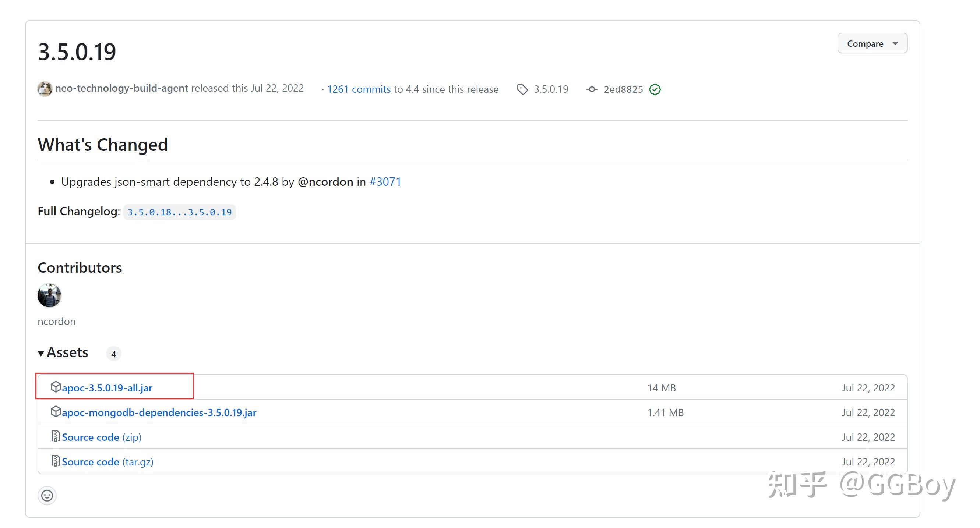
Task: Click file icon for Source code (tar.gz)
Action: (x=56, y=461)
